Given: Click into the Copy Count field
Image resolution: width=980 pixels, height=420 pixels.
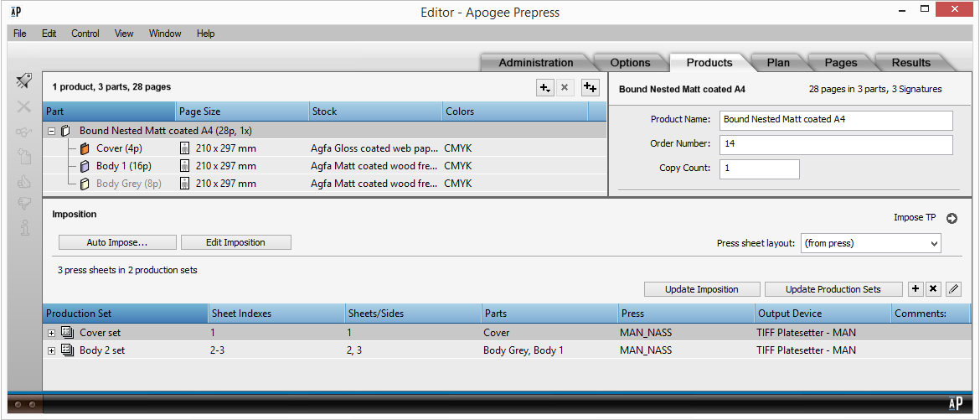Looking at the screenshot, I should (x=760, y=169).
